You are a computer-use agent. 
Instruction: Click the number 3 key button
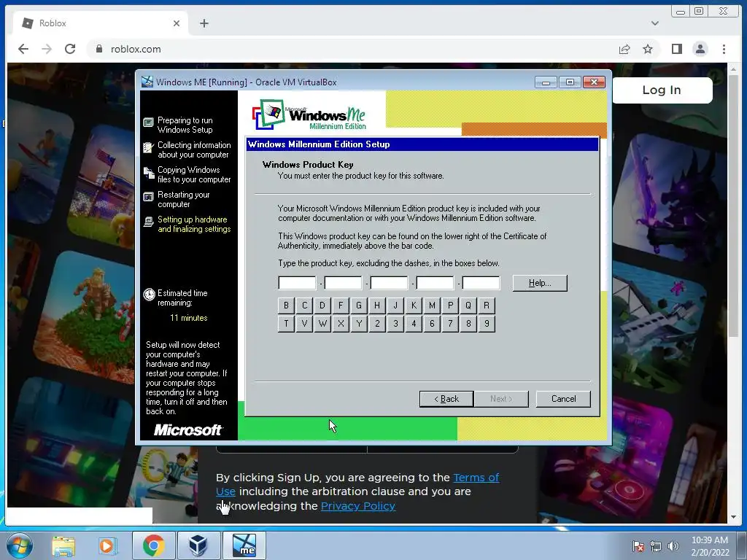395,324
